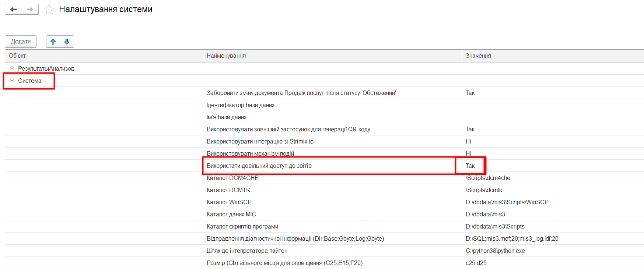Click the python.exe path value
The height and width of the screenshot is (269, 644).
tap(495, 251)
